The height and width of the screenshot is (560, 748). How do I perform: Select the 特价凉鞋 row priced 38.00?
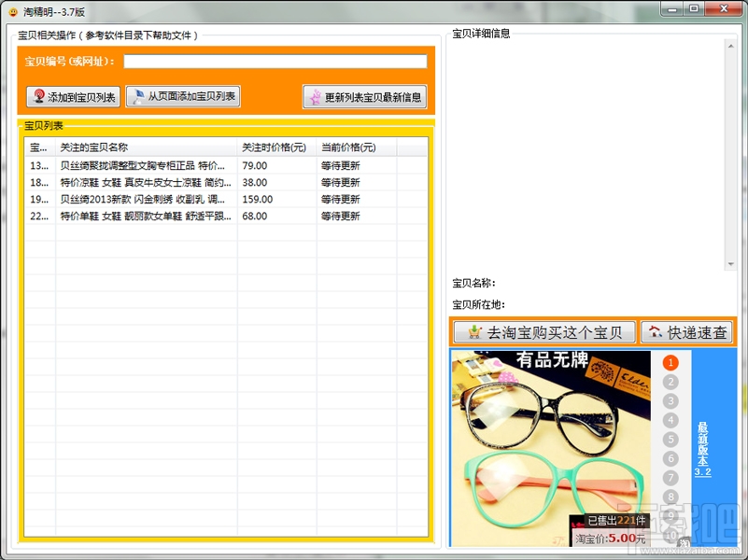coord(226,183)
